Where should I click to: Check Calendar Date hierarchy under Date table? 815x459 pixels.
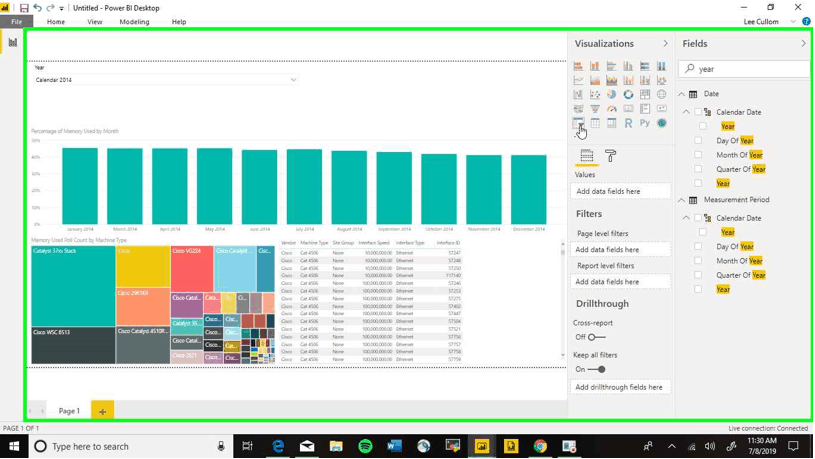[698, 112]
